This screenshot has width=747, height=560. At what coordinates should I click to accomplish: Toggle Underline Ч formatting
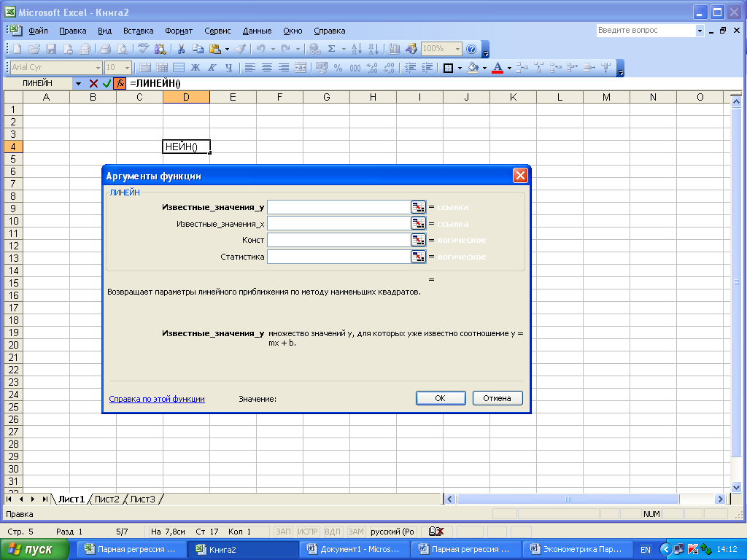pos(229,68)
